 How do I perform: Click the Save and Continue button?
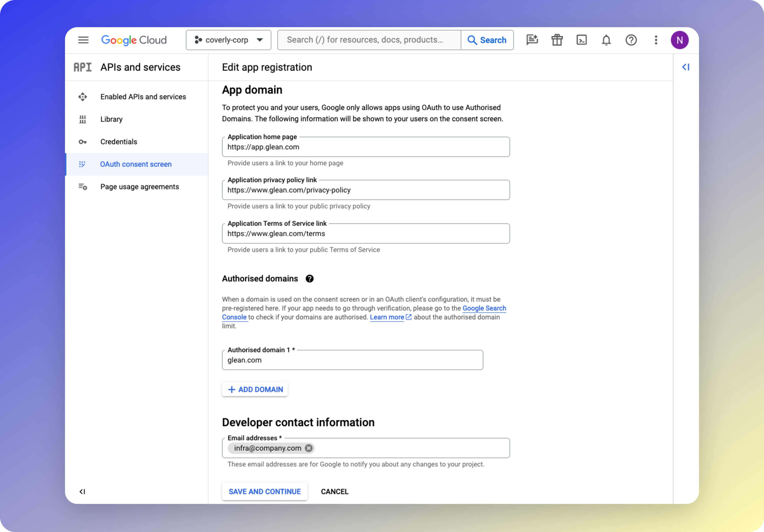[264, 491]
